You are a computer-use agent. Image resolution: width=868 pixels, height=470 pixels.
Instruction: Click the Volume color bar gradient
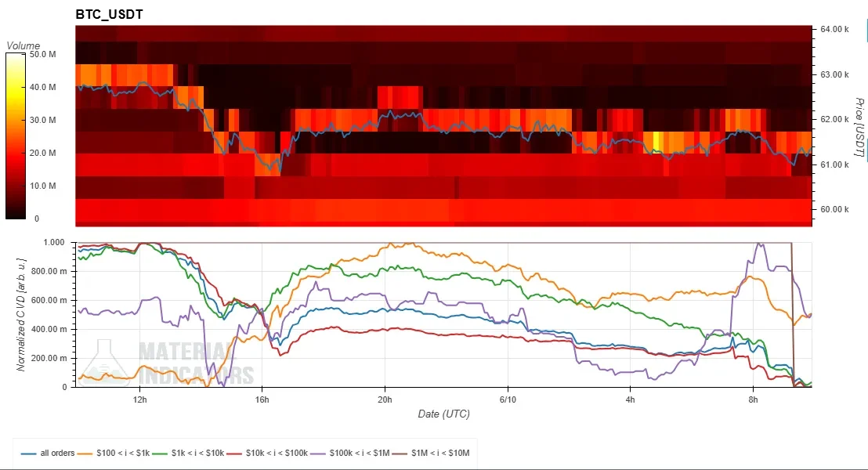16,136
